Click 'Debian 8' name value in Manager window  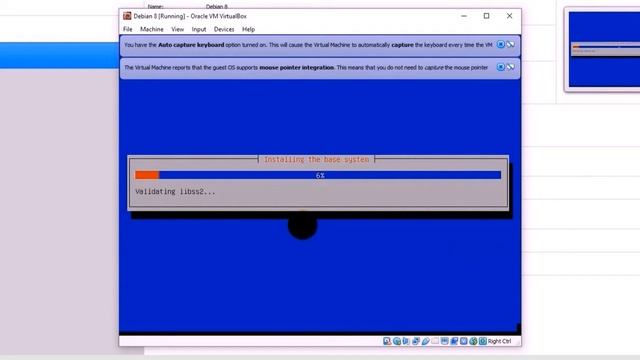pos(217,7)
